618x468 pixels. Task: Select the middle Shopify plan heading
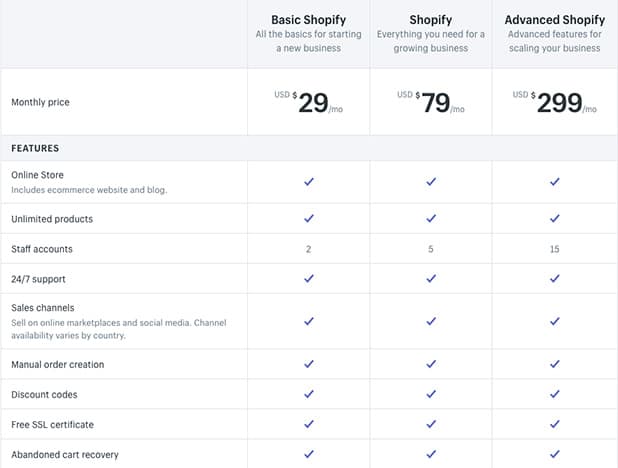pyautogui.click(x=431, y=20)
